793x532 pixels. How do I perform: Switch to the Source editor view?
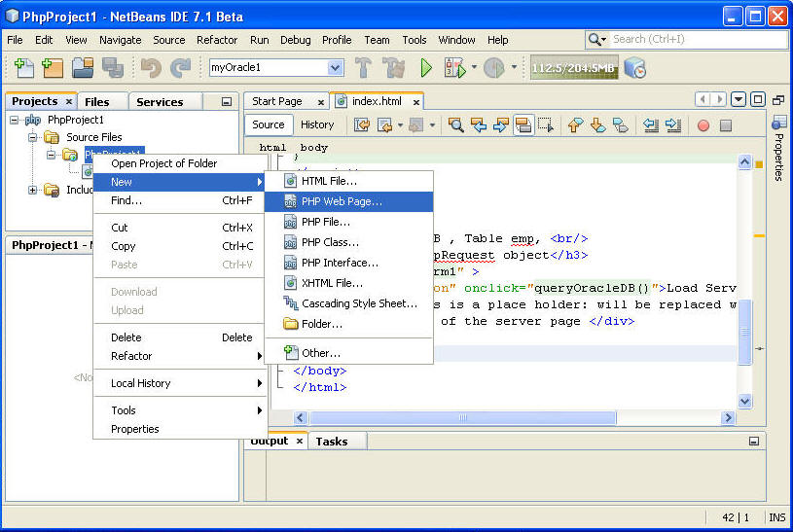point(268,124)
